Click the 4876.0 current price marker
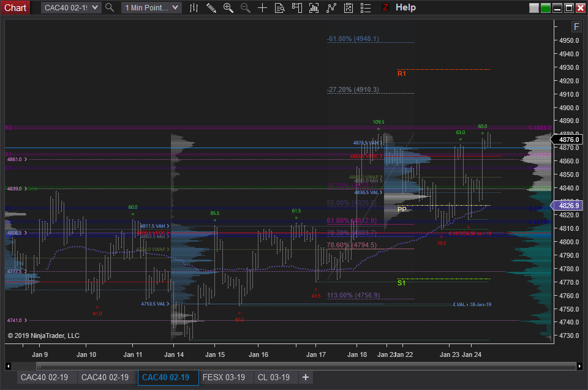The width and height of the screenshot is (588, 390). [x=567, y=140]
